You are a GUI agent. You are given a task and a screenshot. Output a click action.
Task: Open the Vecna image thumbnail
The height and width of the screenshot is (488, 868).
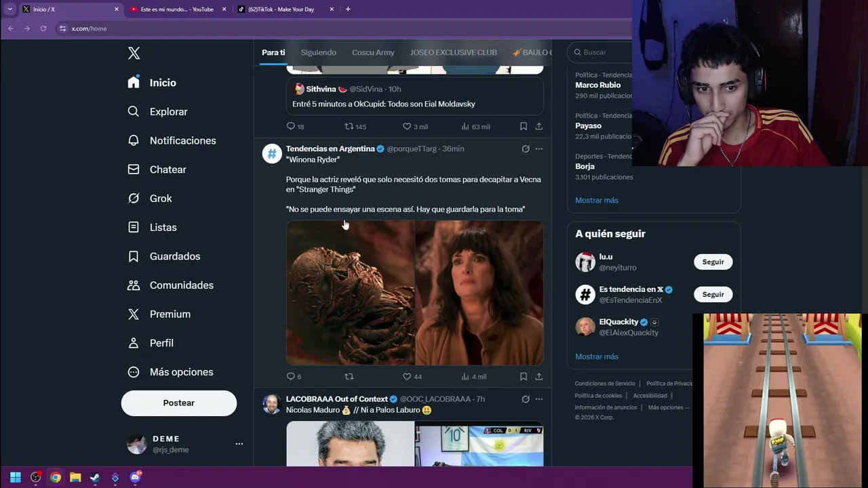(x=350, y=293)
